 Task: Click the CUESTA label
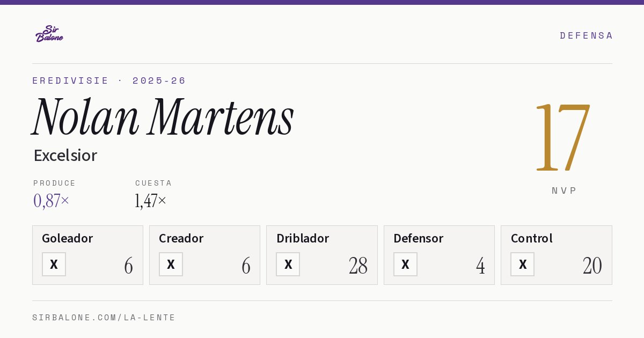click(153, 183)
